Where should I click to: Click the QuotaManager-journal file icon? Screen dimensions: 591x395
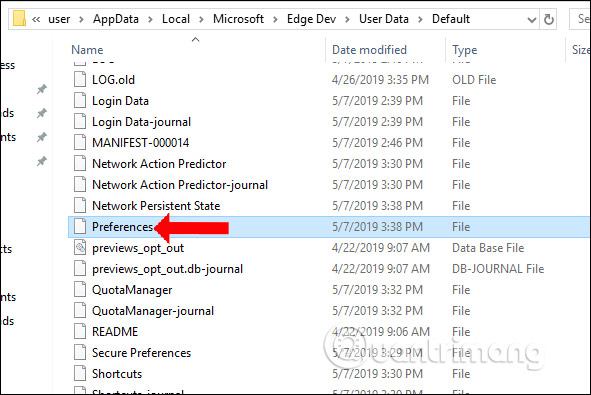point(80,311)
